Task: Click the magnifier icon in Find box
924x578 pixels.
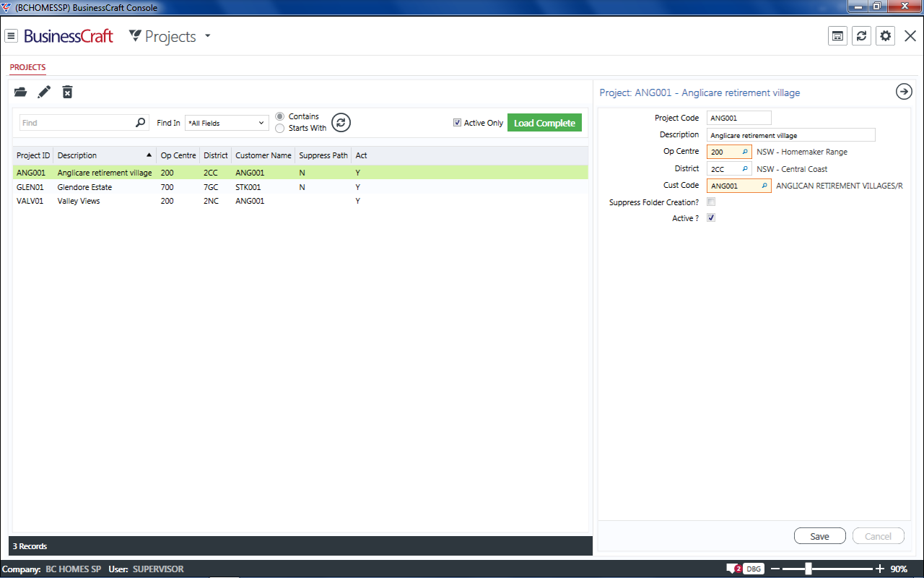Action: pyautogui.click(x=140, y=123)
